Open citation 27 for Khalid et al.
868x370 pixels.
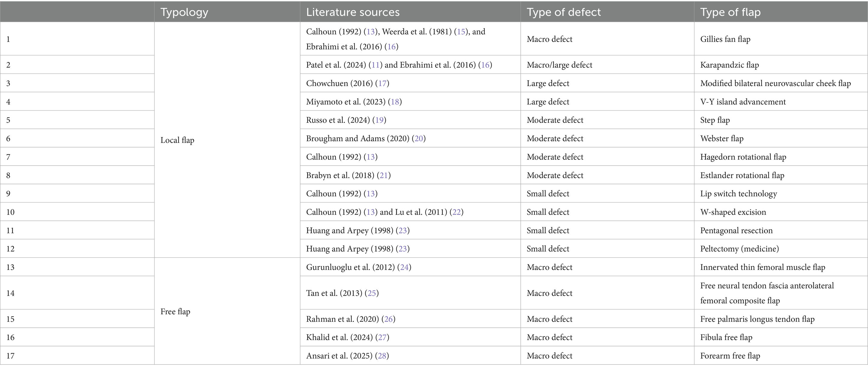[382, 337]
